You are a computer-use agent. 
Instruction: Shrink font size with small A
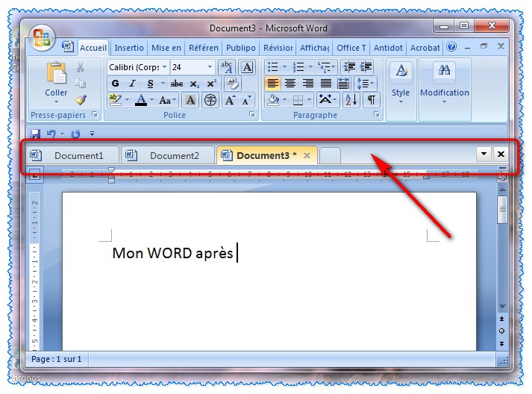click(x=246, y=100)
